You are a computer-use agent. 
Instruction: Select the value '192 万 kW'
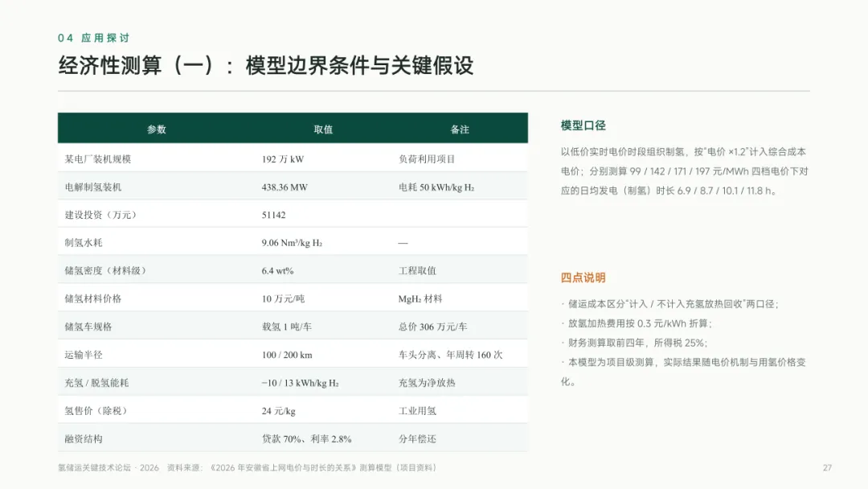click(x=283, y=159)
